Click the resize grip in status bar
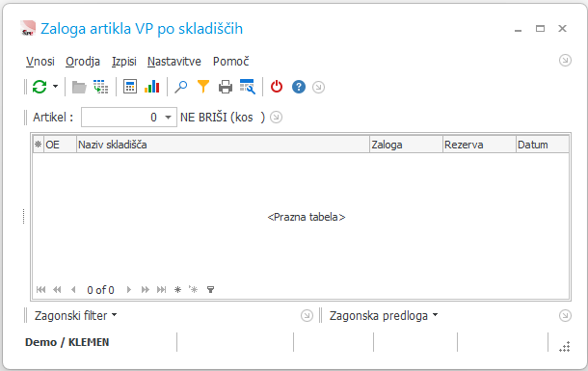The image size is (588, 371). (565, 347)
